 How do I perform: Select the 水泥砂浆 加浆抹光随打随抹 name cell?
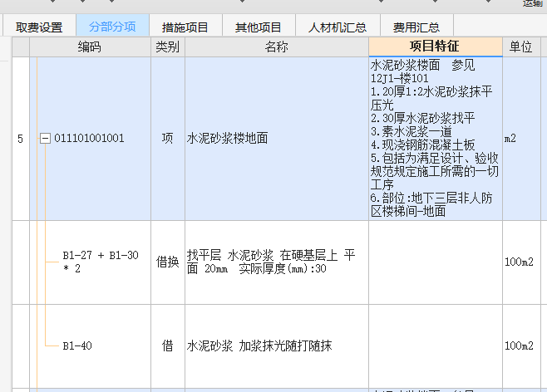[x=277, y=346]
